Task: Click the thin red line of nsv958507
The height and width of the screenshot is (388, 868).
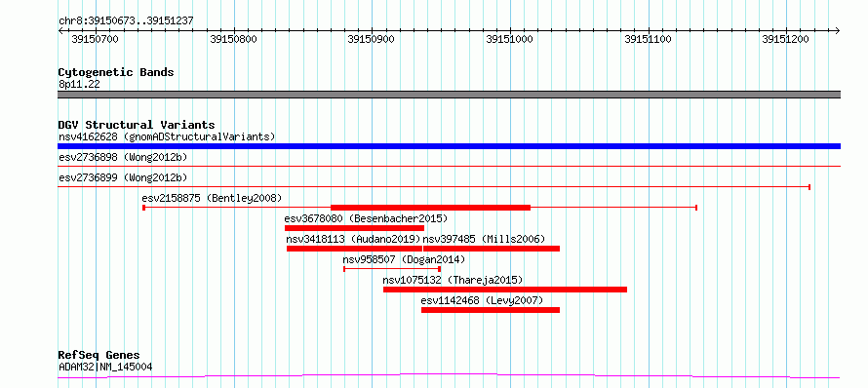Action: click(x=392, y=269)
